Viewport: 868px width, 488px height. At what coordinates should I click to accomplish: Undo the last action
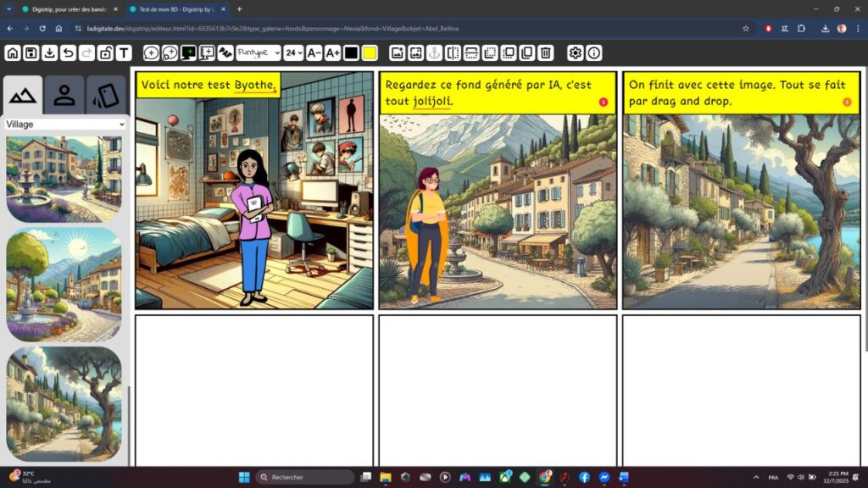tap(68, 53)
